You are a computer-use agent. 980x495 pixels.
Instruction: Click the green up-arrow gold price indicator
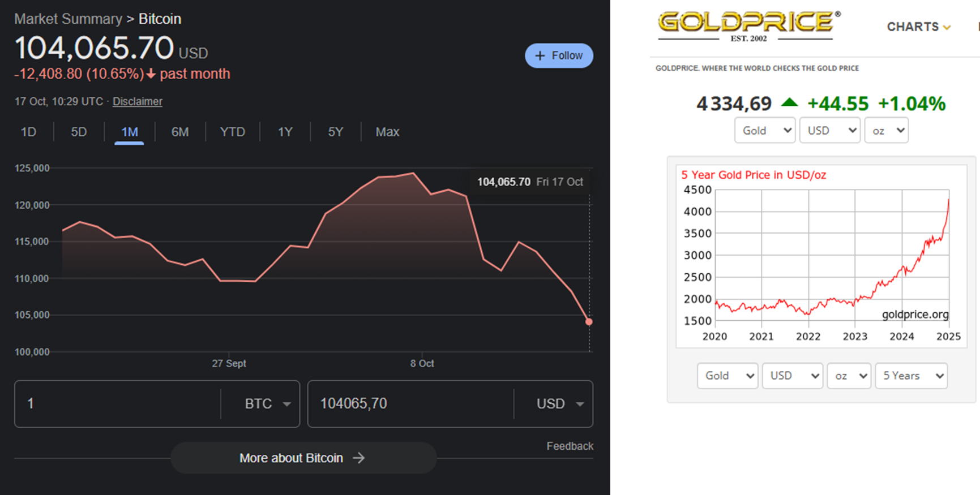point(789,103)
